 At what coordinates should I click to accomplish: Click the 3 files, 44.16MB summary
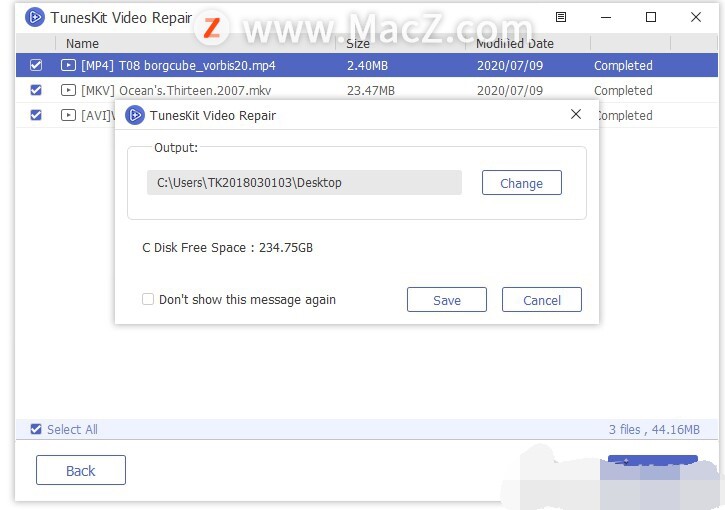(654, 430)
